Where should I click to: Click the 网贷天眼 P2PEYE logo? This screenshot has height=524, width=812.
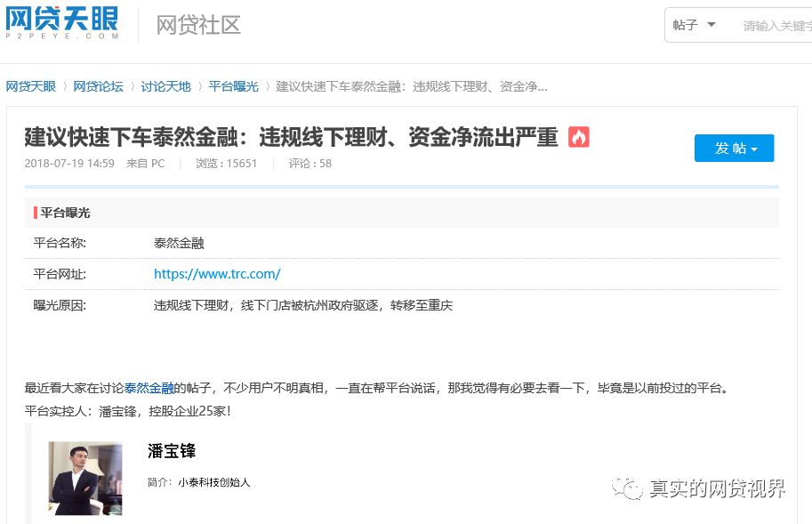(61, 23)
